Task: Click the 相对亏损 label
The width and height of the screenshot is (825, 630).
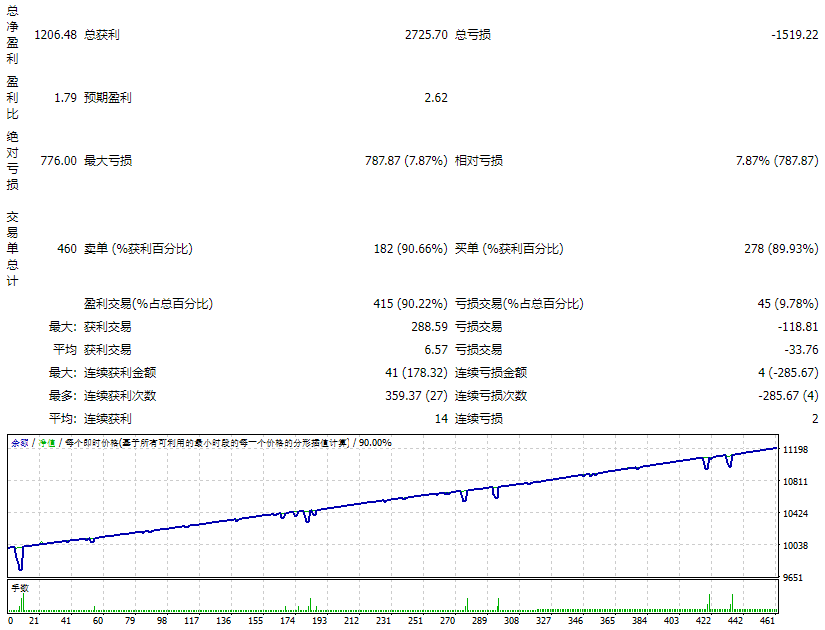Action: point(479,161)
